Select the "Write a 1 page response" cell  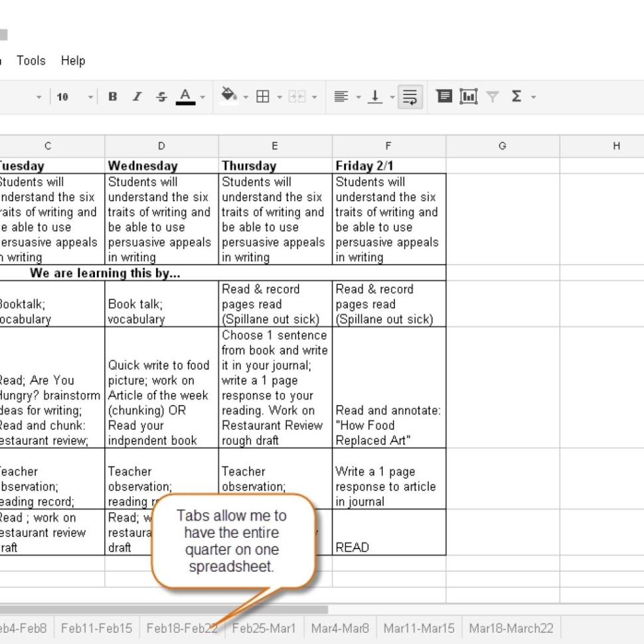[x=388, y=479]
